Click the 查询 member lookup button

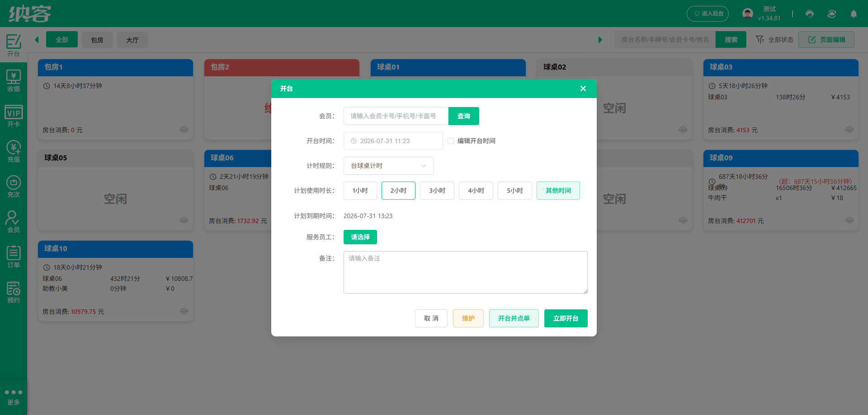point(464,116)
